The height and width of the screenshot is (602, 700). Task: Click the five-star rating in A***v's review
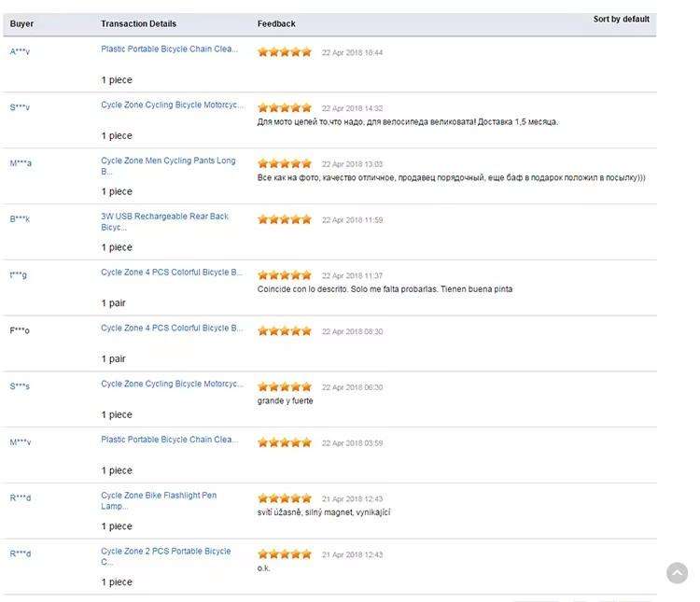pyautogui.click(x=285, y=52)
